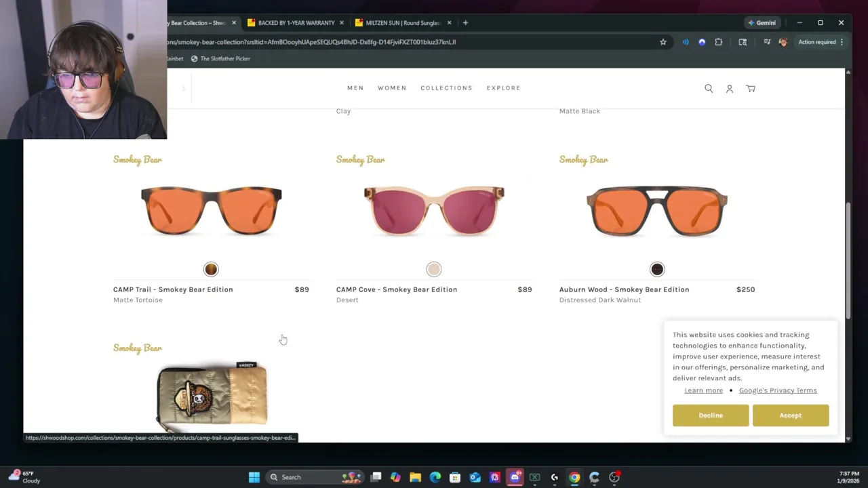Open the EXPLORE navigation menu
The width and height of the screenshot is (868, 488).
503,88
